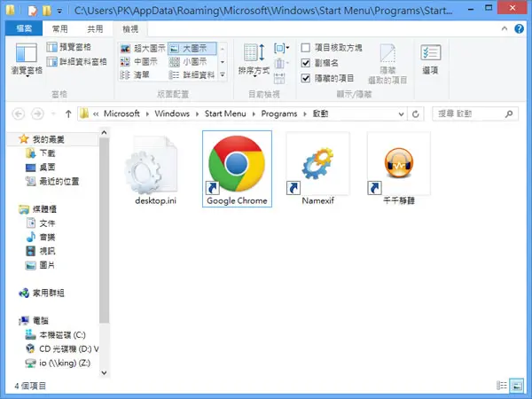Enable the 項目核取方塊 checkbox
532x399 pixels.
coord(306,48)
